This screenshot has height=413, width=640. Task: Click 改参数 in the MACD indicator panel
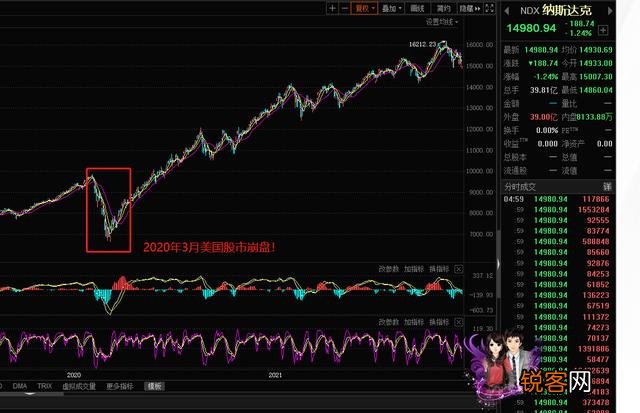[x=388, y=269]
